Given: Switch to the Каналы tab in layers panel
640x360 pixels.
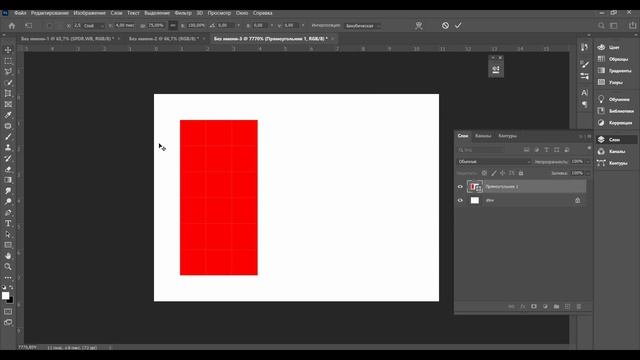Looking at the screenshot, I should pos(483,136).
